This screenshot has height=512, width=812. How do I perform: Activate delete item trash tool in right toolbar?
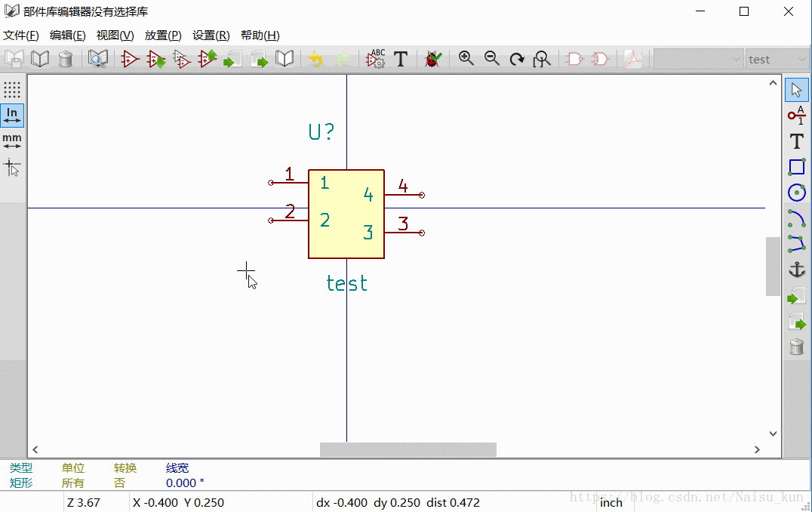point(796,347)
